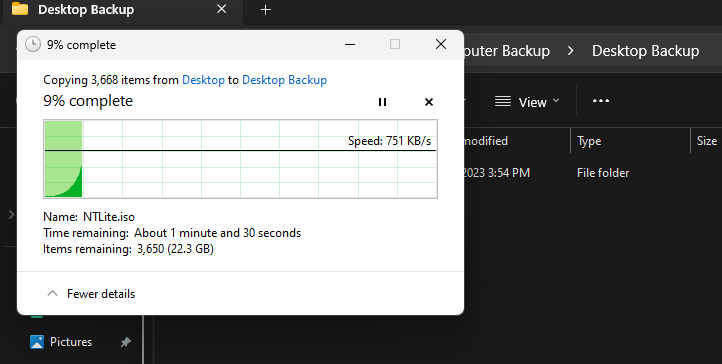The width and height of the screenshot is (722, 364).
Task: Click the Desktop Backup breadcrumb in address bar
Action: coord(645,51)
